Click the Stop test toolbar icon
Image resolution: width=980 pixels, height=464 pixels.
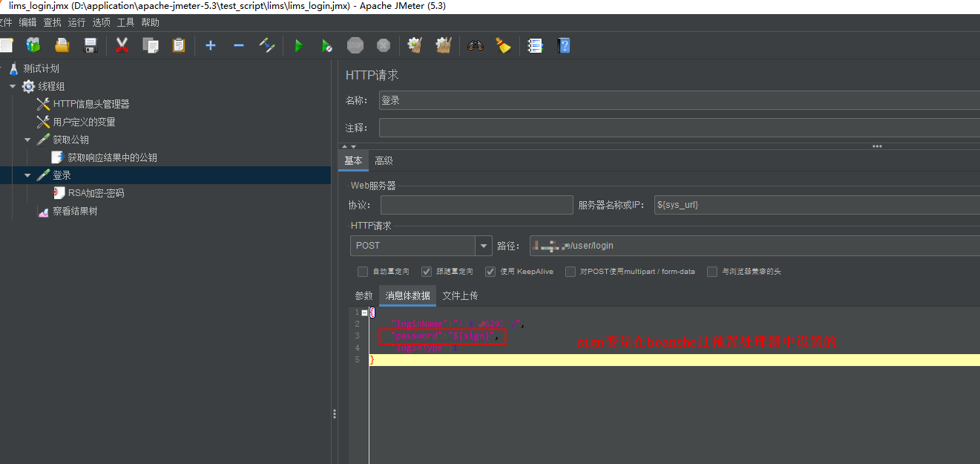(x=355, y=46)
